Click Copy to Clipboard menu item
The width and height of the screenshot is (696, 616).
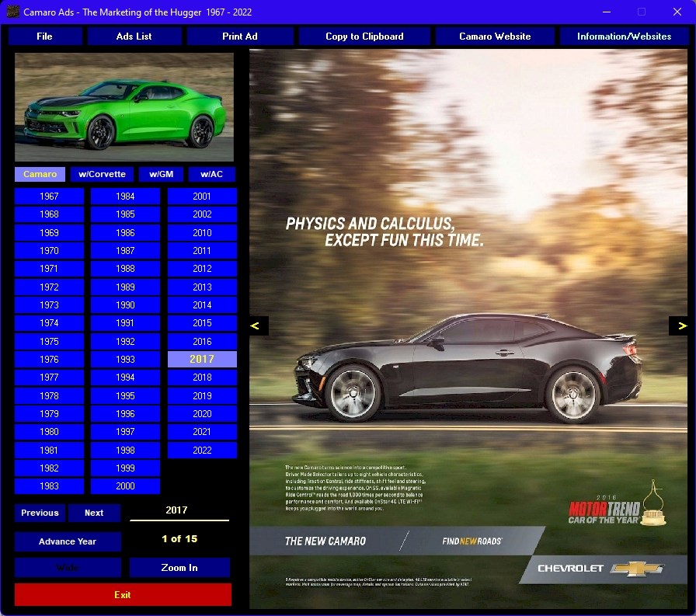click(364, 37)
